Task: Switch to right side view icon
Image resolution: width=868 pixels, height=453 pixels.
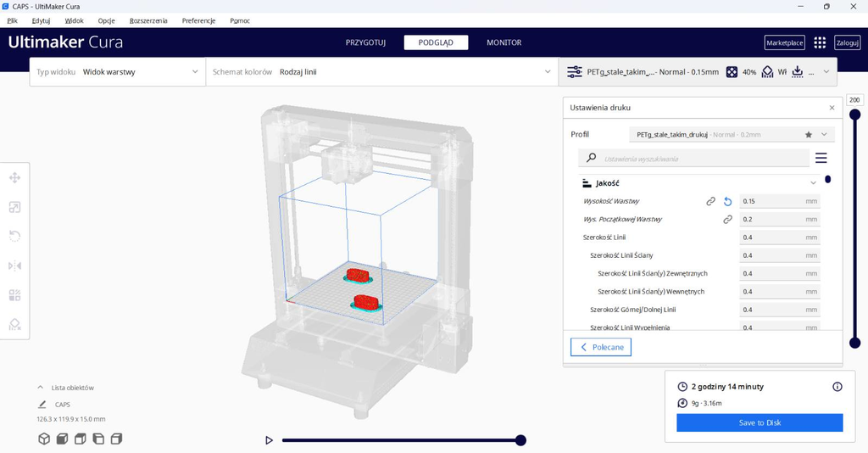Action: click(116, 439)
